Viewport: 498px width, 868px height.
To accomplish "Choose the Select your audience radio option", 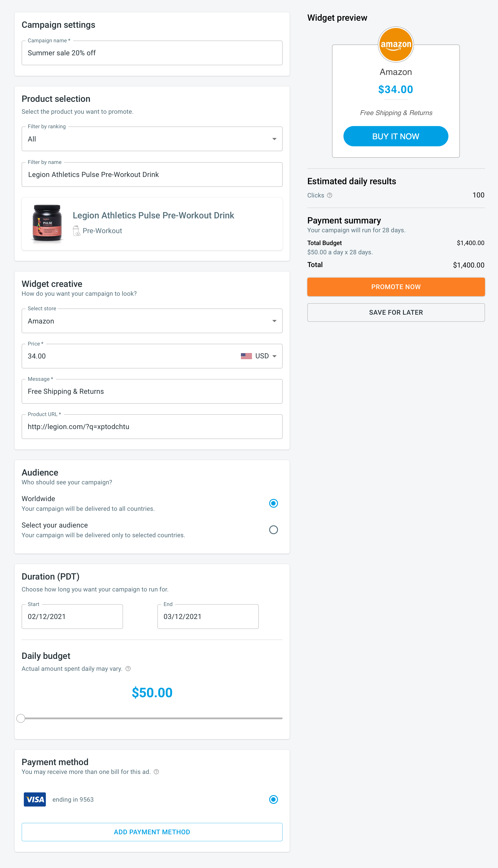I will pos(273,530).
